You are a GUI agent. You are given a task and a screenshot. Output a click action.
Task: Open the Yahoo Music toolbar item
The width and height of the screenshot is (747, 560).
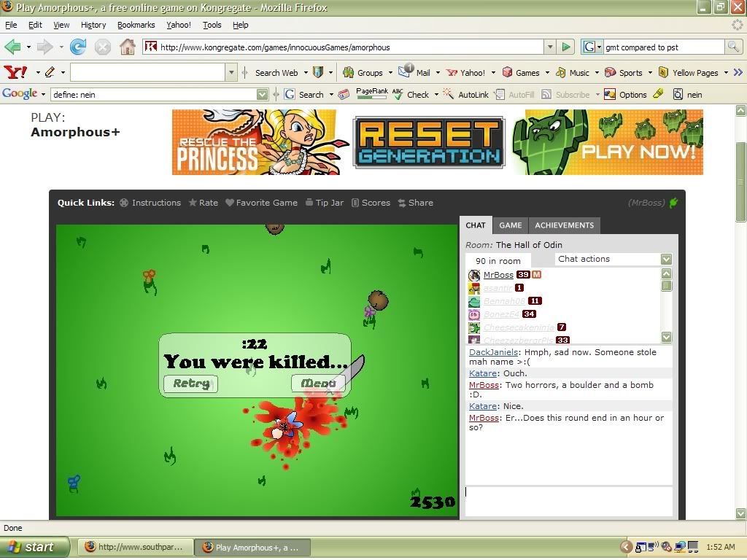pyautogui.click(x=572, y=73)
